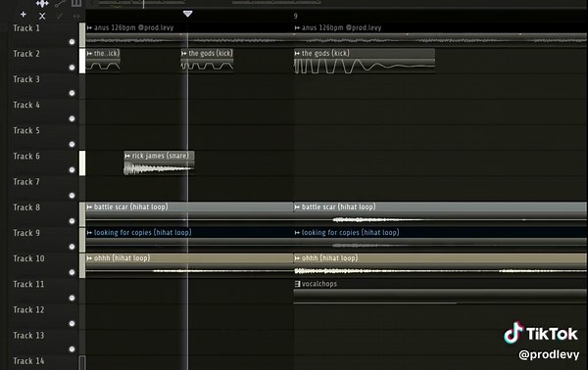Select the Track 2 name label
Viewport: 588px width, 370px height.
pos(26,54)
